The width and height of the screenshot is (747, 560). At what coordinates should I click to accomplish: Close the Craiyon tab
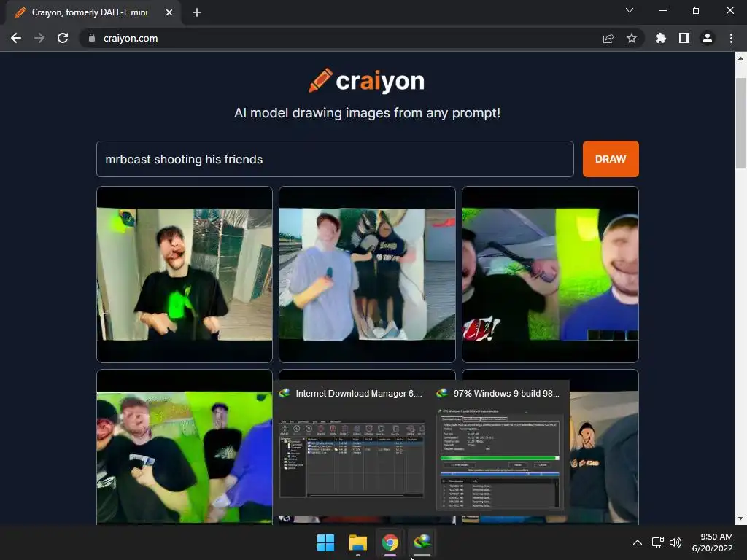pos(169,12)
